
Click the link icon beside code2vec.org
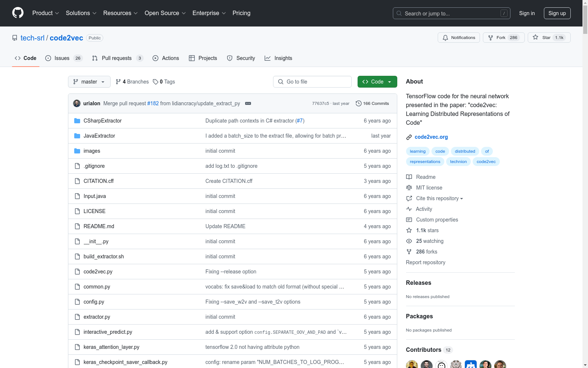point(409,137)
